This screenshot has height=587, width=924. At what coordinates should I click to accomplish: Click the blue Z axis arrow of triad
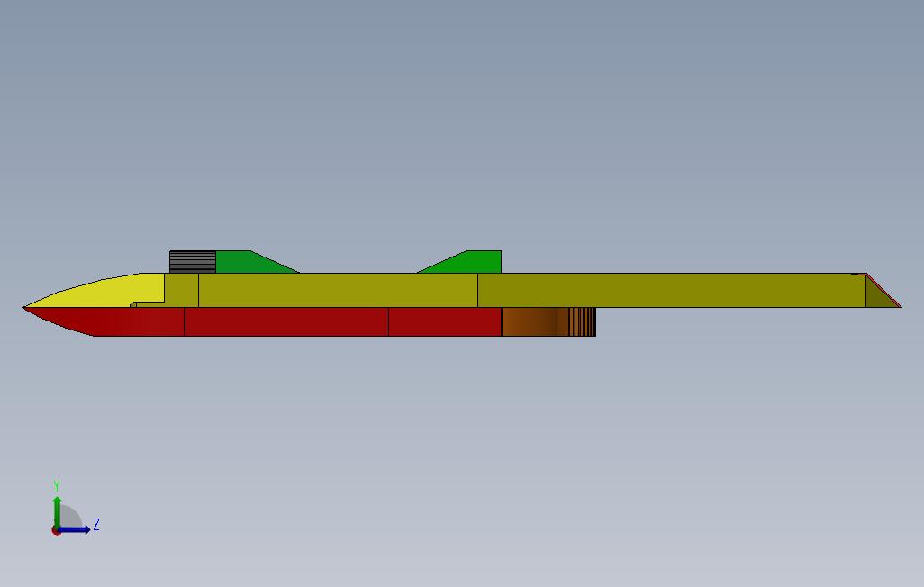(x=74, y=530)
